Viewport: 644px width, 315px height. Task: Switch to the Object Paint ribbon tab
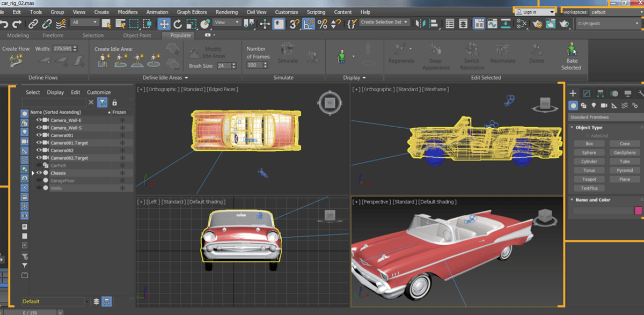[137, 35]
